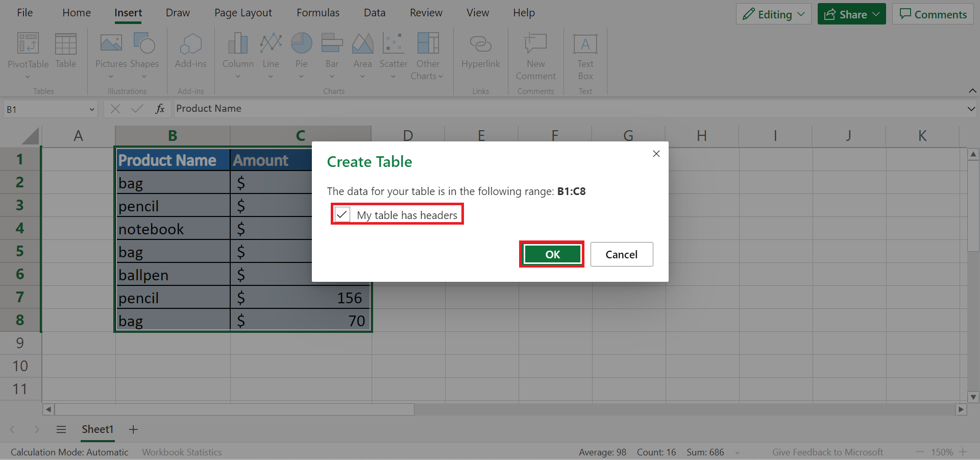Image resolution: width=980 pixels, height=460 pixels.
Task: Open the Page Layout tab
Action: pyautogui.click(x=243, y=13)
